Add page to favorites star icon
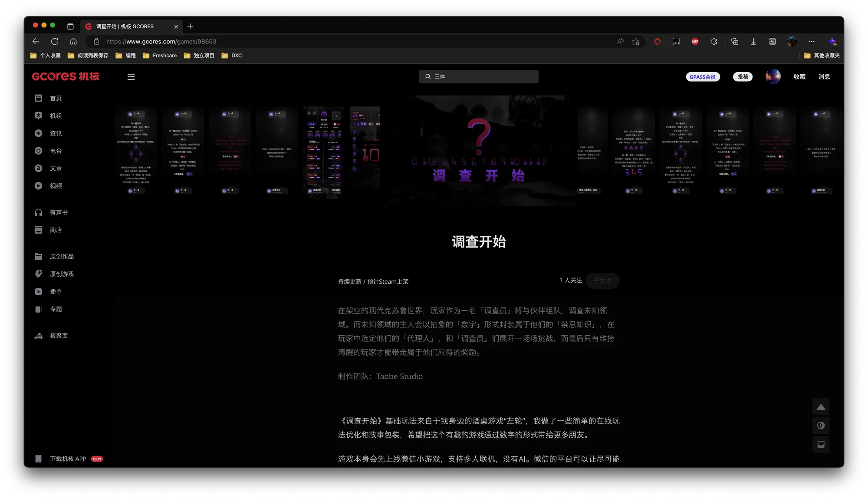868x499 pixels. (x=636, y=41)
